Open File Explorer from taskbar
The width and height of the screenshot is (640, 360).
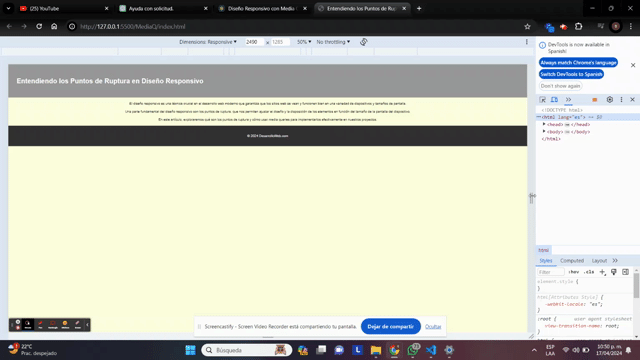coord(376,350)
